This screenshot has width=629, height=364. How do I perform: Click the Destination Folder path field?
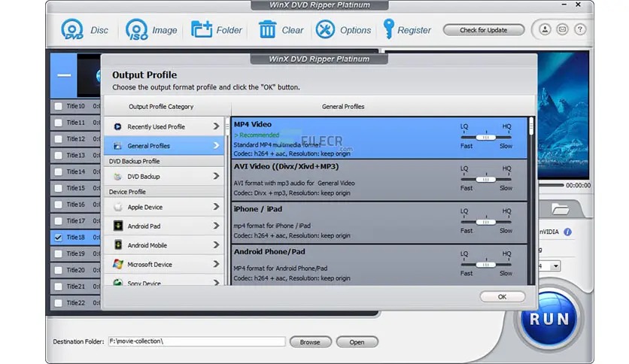[x=196, y=341]
